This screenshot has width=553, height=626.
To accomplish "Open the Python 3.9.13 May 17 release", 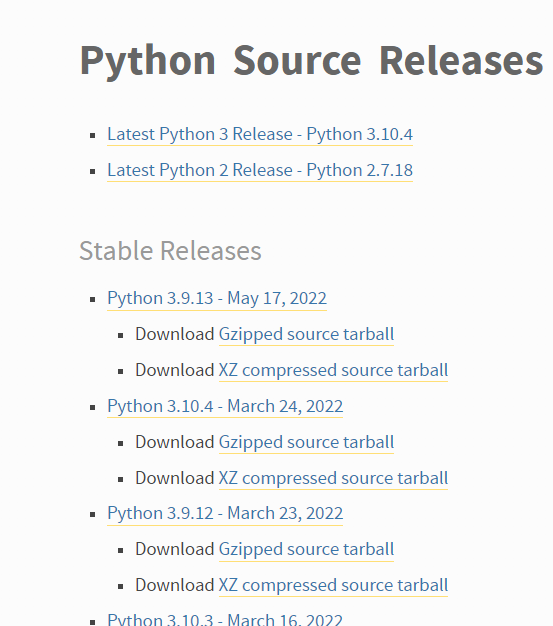I will [217, 299].
